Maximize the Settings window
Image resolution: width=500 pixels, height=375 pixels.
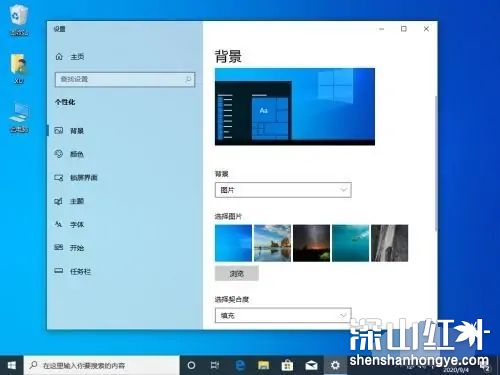tap(404, 29)
